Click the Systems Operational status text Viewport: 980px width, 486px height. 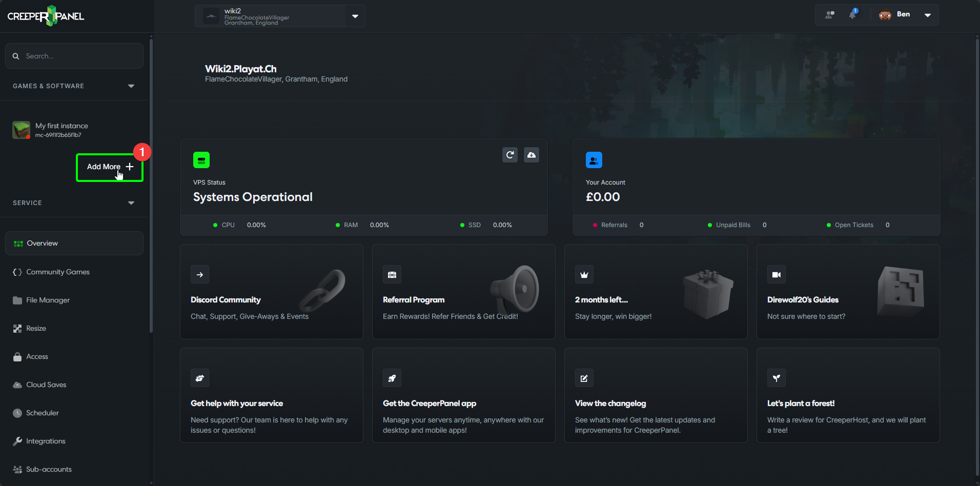point(253,197)
